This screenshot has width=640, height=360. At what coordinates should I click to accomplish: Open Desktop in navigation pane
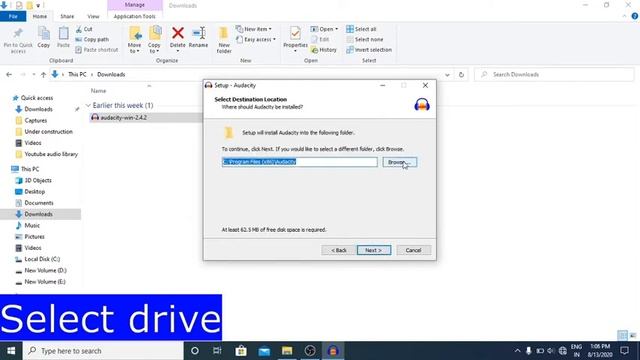(x=35, y=192)
